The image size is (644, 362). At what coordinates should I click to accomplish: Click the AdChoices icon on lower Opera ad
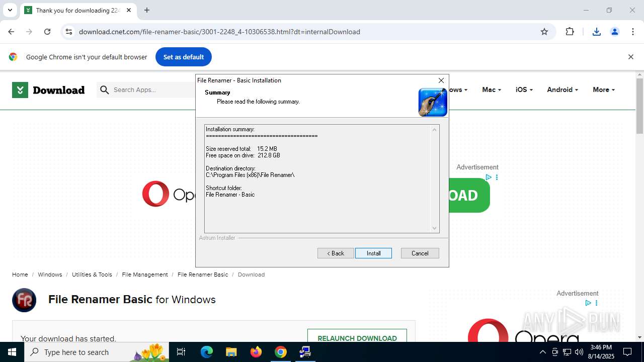pyautogui.click(x=588, y=303)
